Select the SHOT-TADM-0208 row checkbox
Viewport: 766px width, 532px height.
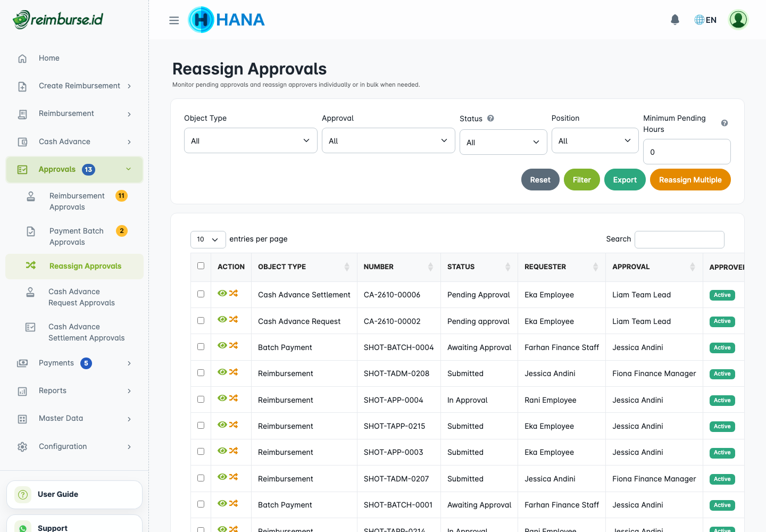click(201, 373)
